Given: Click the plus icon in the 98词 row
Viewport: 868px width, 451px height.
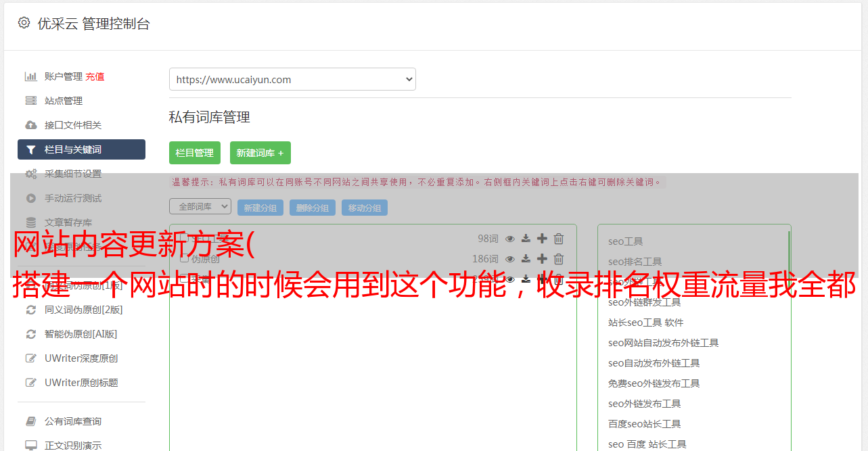Looking at the screenshot, I should click(542, 239).
